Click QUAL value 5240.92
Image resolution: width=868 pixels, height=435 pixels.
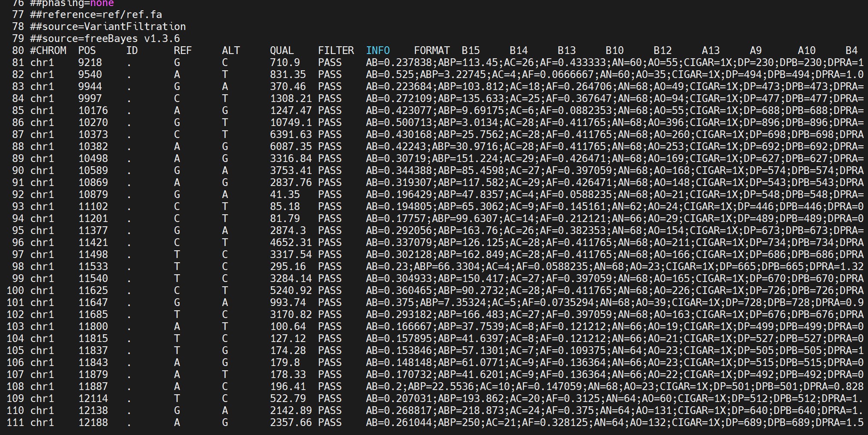[x=291, y=291]
